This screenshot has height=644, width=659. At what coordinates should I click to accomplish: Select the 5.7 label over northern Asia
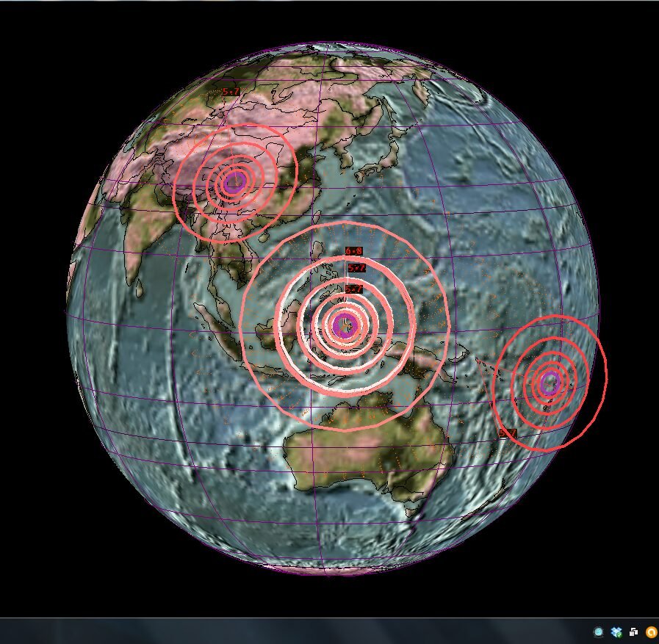[231, 91]
